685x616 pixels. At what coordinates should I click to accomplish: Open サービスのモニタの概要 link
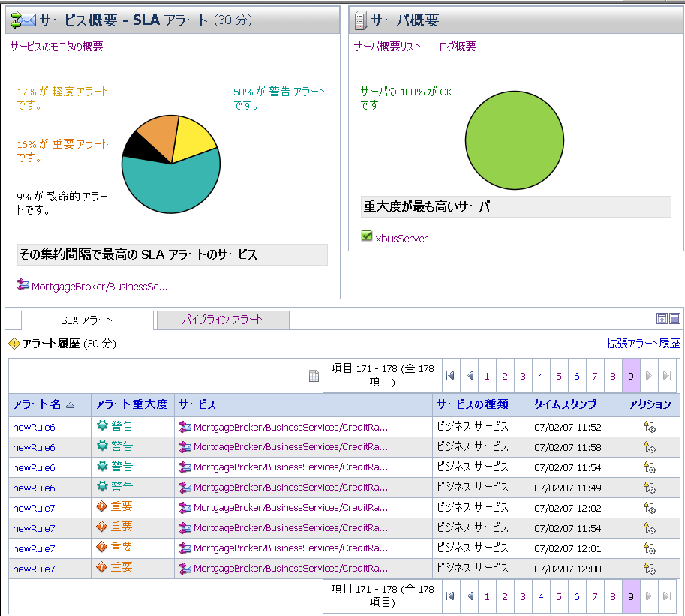coord(56,47)
